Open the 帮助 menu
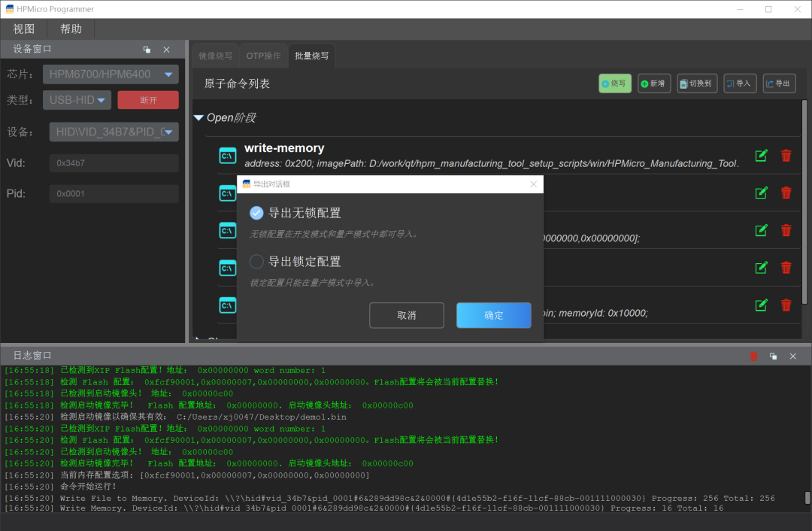The image size is (812, 531). tap(71, 29)
